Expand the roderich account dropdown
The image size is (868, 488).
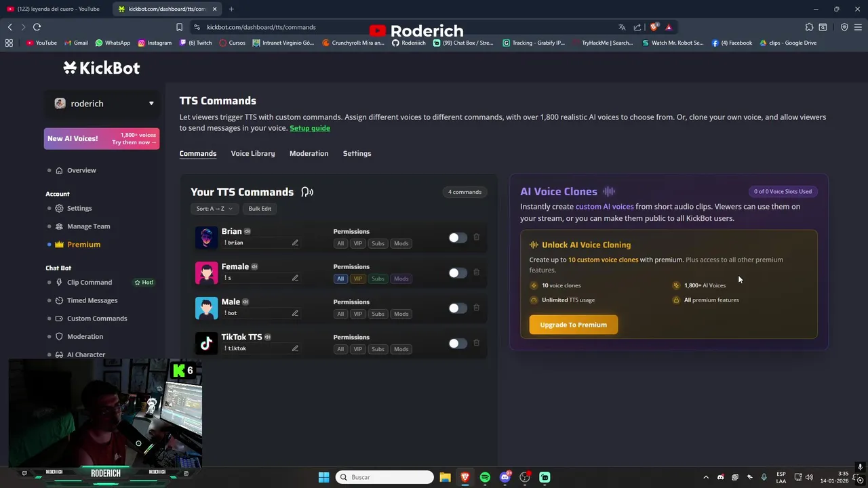coord(103,104)
